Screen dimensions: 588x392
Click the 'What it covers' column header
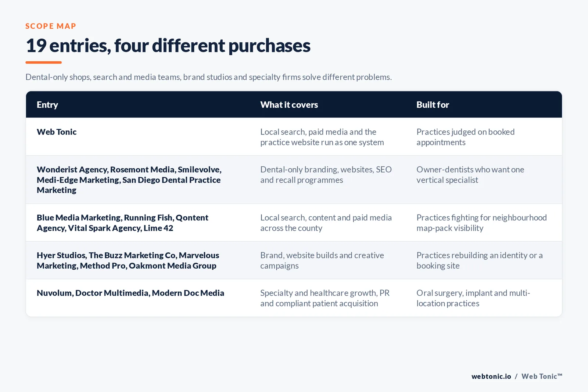[x=289, y=105]
